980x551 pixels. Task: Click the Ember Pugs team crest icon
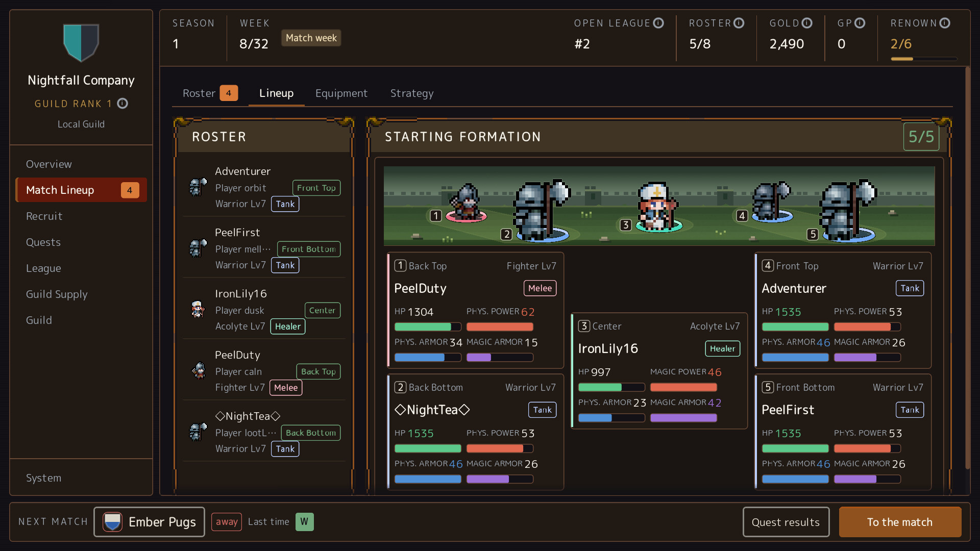tap(112, 522)
